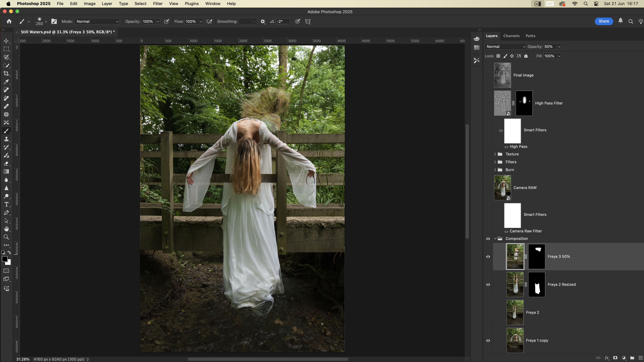Viewport: 644px width, 362px height.
Task: Click the Move tool
Action: click(6, 41)
